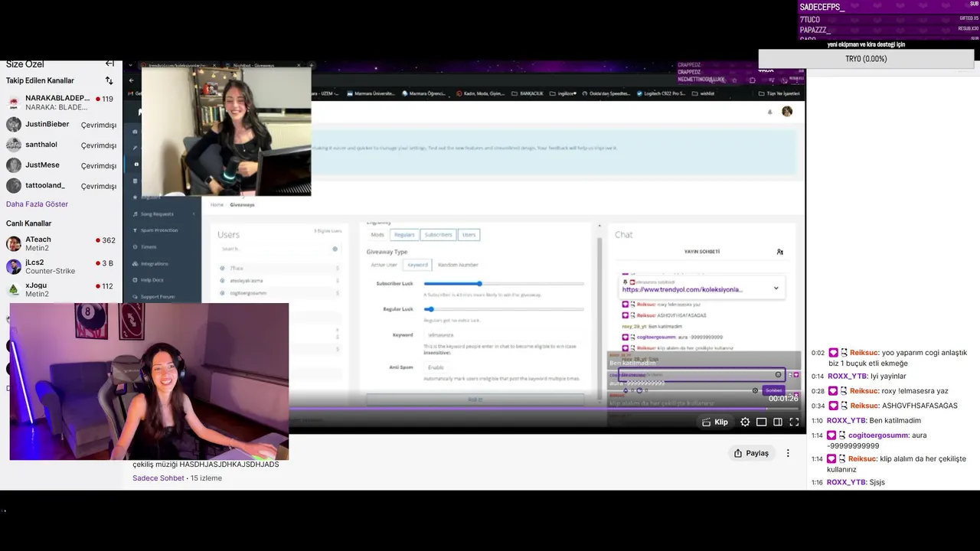
Task: Click the icon beside cogitoergosumm in Users list
Action: pyautogui.click(x=222, y=292)
